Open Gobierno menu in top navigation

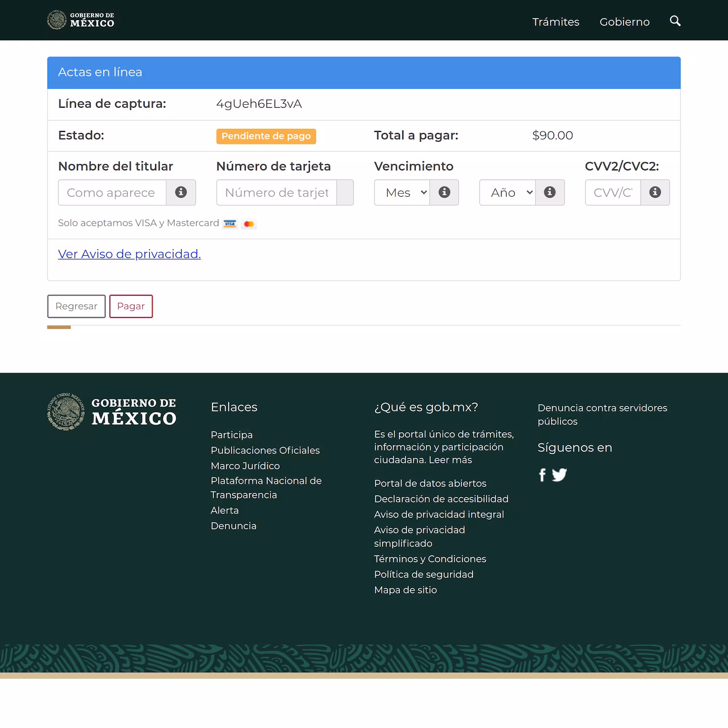coord(624,22)
